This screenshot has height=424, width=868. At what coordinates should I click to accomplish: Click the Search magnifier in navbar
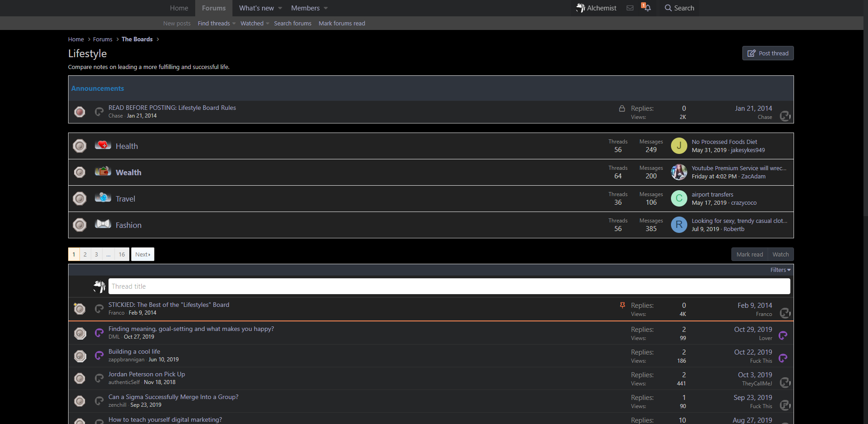click(x=668, y=8)
